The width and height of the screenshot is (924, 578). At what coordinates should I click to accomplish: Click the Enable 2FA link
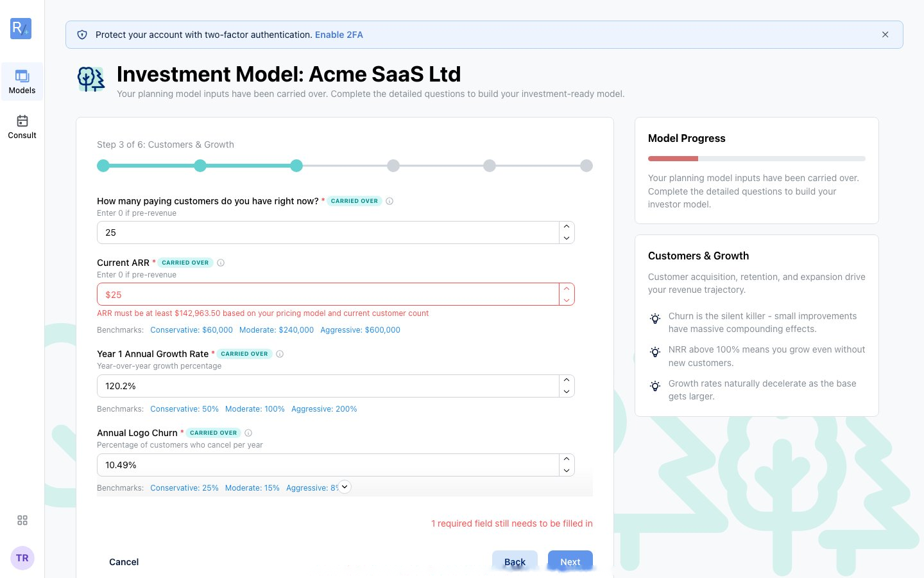339,35
